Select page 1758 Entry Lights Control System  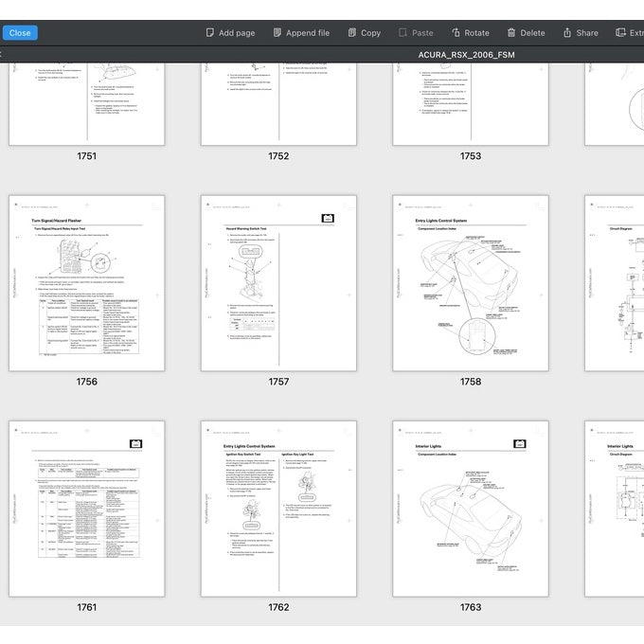pyautogui.click(x=470, y=283)
